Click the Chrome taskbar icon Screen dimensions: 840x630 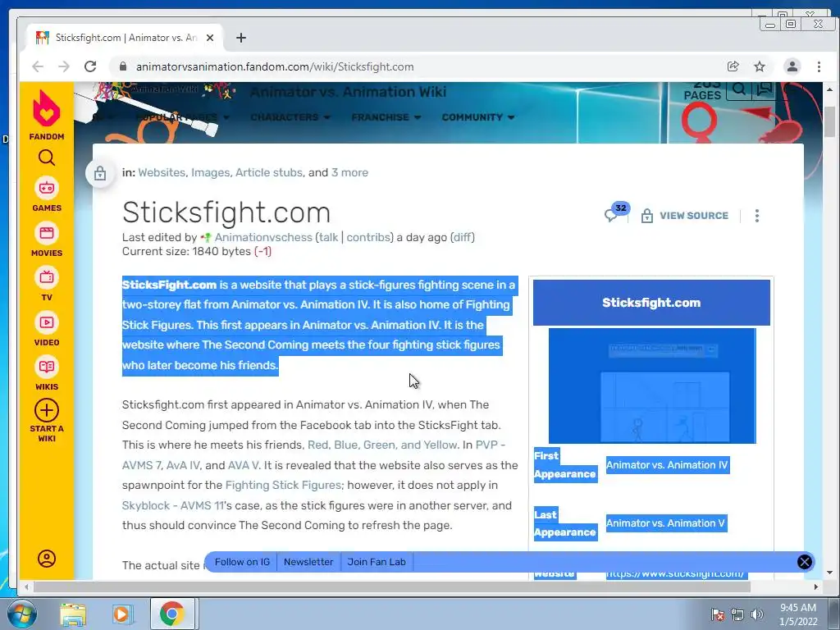coord(171,614)
